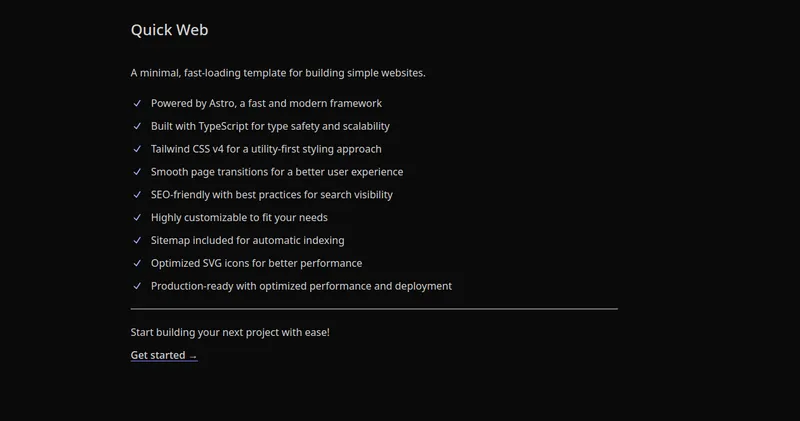The height and width of the screenshot is (421, 800).
Task: Click the checkmark beside Optimized SVG icons
Action: [136, 263]
